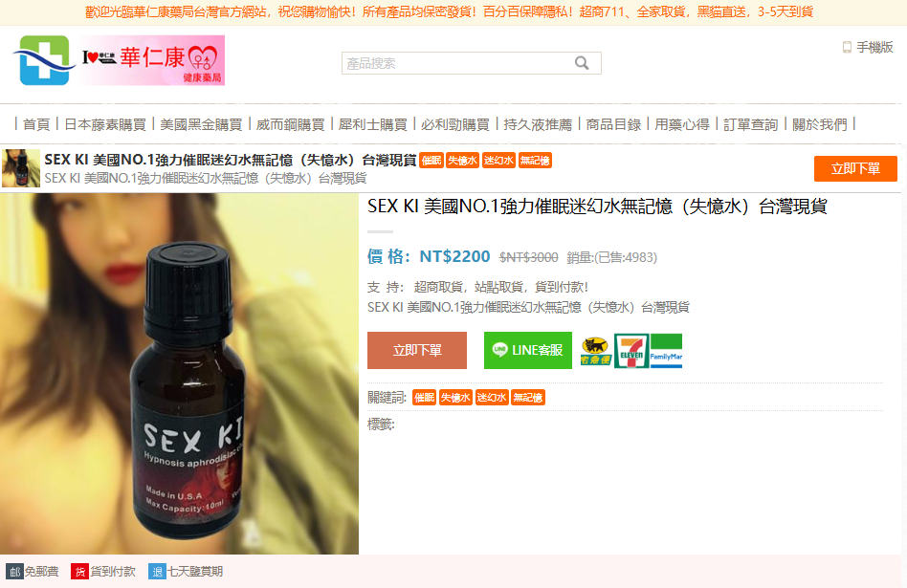
Task: Click the blue cross pharmacy logo
Action: tap(45, 60)
